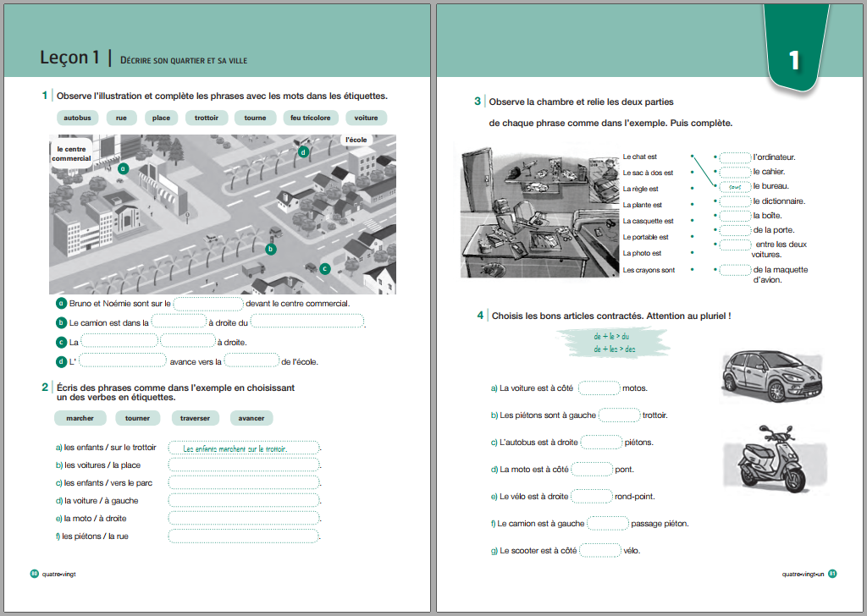Screen dimensions: 867x616
Task: Click blank before 'piétons' in exercise 4
Action: (x=602, y=442)
